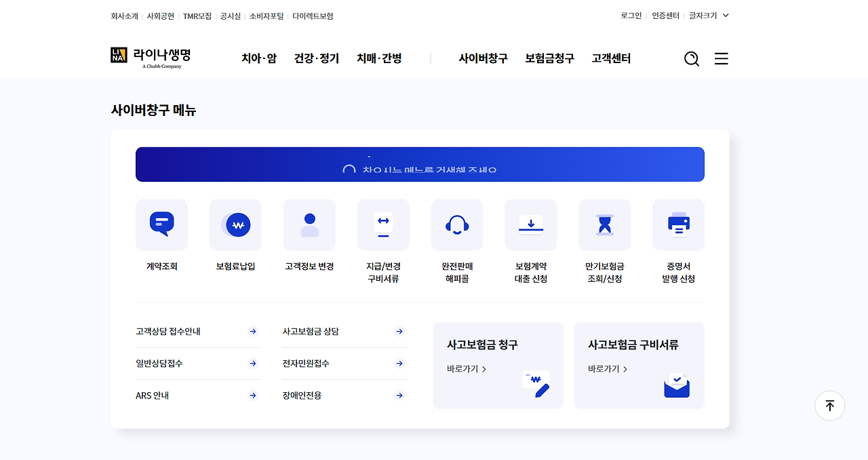This screenshot has height=460, width=868.
Task: Click the 사고보험금 청구 card title
Action: [482, 345]
